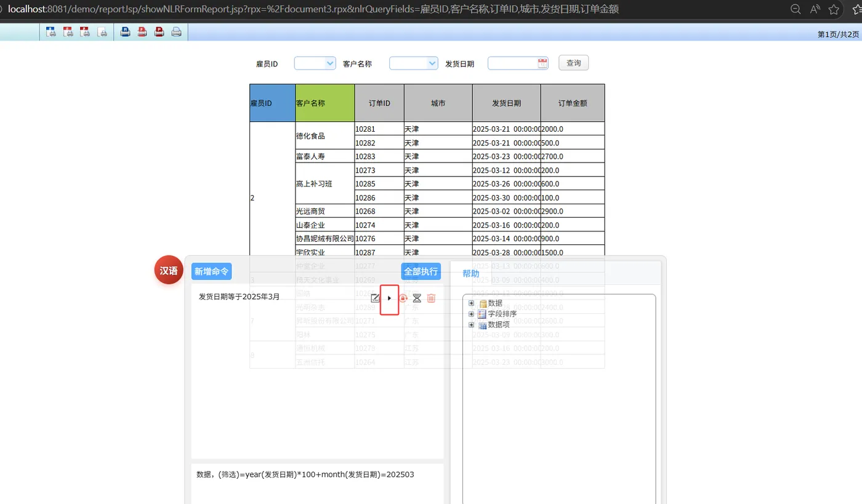Expand the 字段排序 tree node

pos(472,314)
